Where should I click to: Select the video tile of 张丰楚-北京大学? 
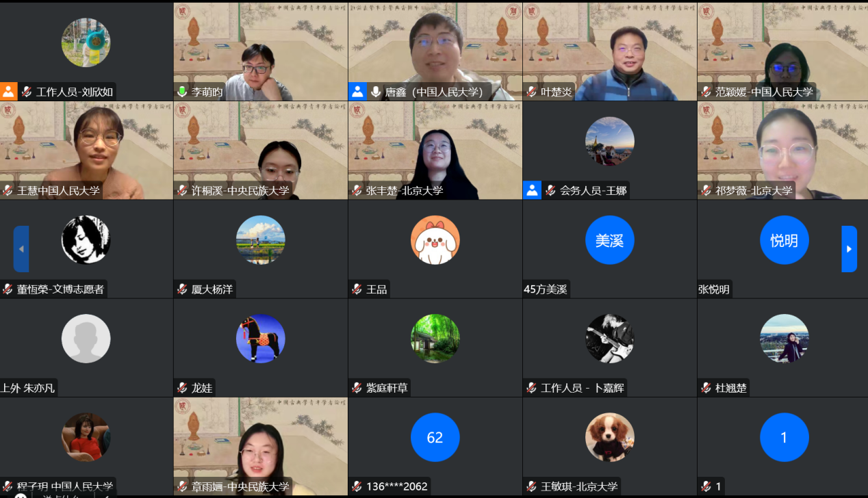[x=435, y=150]
